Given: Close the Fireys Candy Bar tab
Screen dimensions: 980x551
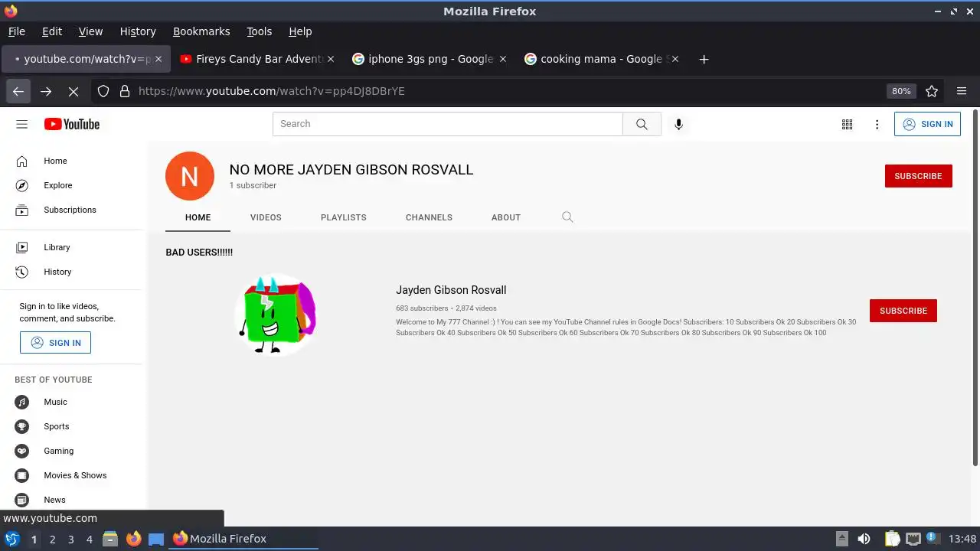Looking at the screenshot, I should pyautogui.click(x=331, y=59).
